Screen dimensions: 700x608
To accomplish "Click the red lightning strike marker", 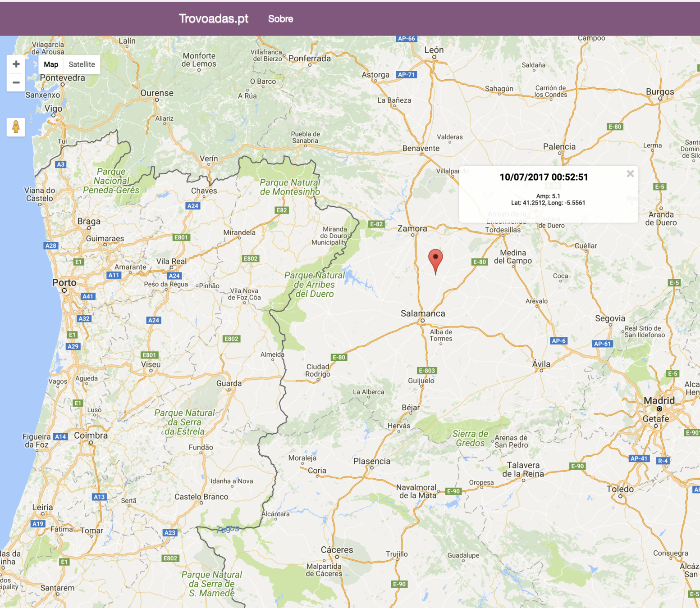I will [435, 262].
